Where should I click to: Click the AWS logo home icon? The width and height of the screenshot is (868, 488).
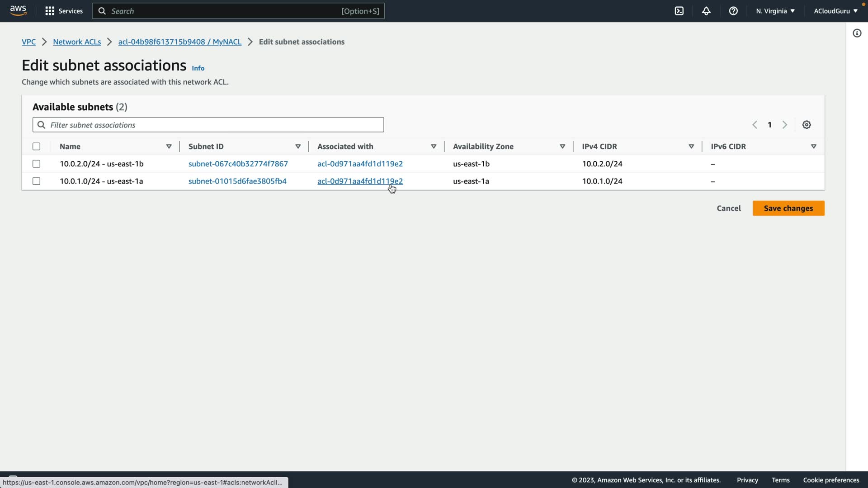(x=18, y=11)
